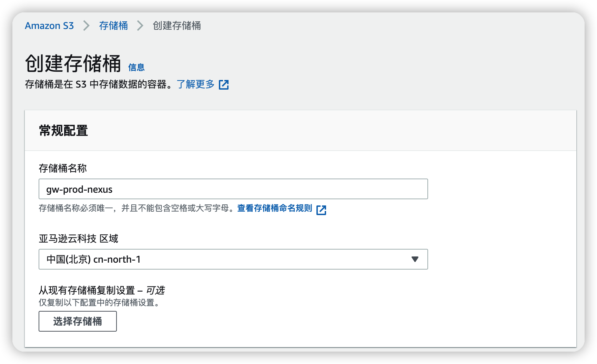Go to Amazon S3 breadcrumb link
The image size is (597, 364).
(x=49, y=26)
